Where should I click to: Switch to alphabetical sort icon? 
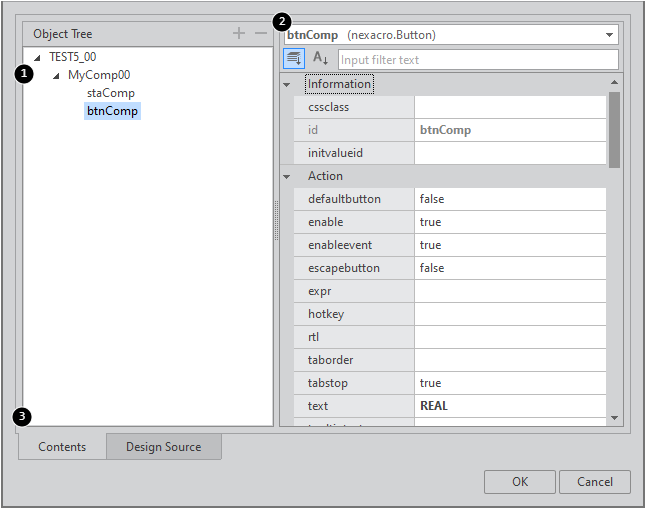321,59
